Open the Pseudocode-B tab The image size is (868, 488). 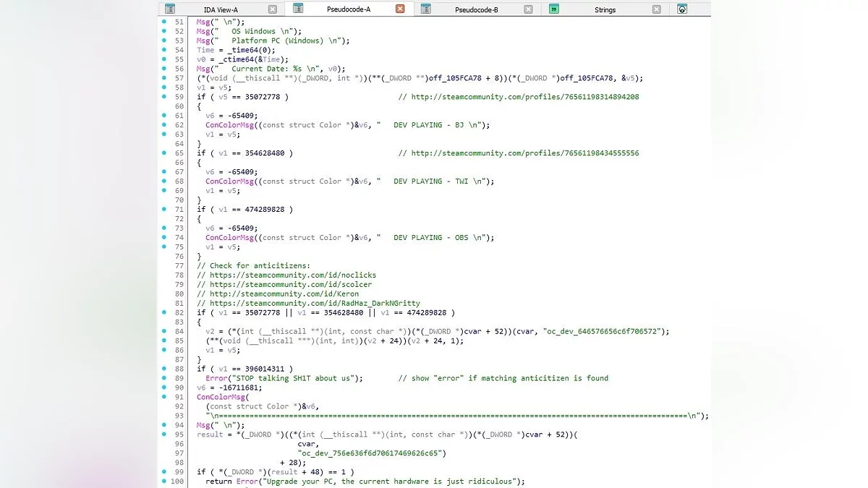point(477,9)
